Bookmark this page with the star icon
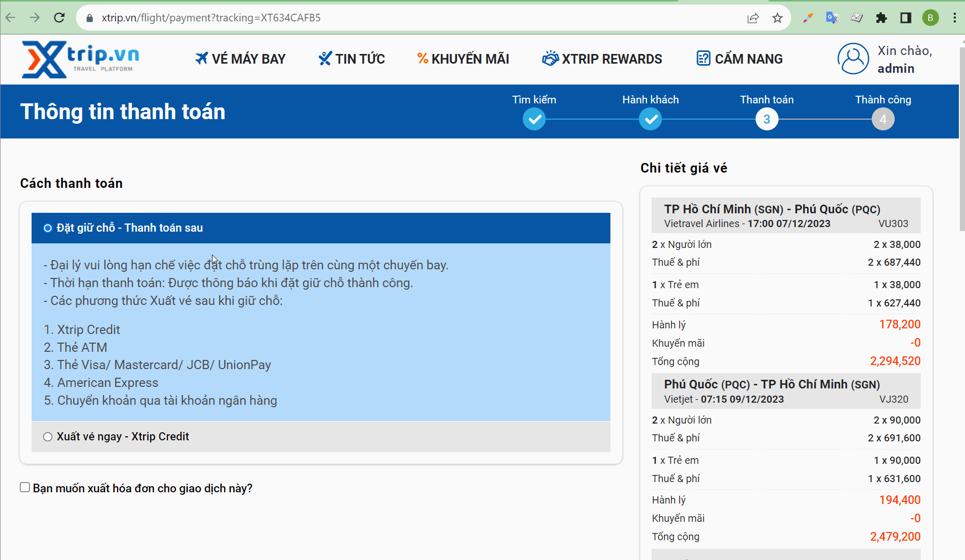Viewport: 965px width, 560px height. [x=778, y=18]
